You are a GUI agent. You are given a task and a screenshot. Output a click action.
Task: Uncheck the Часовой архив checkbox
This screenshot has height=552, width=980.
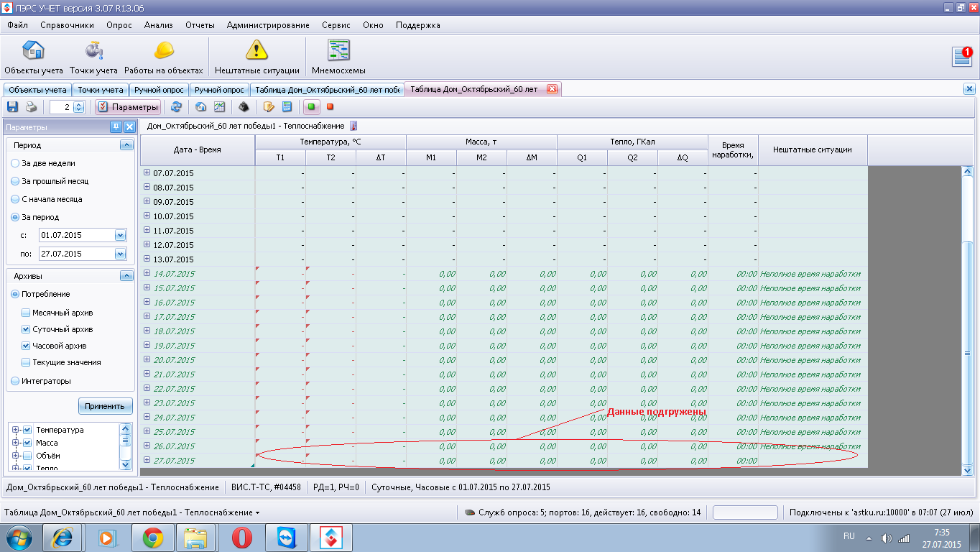26,346
